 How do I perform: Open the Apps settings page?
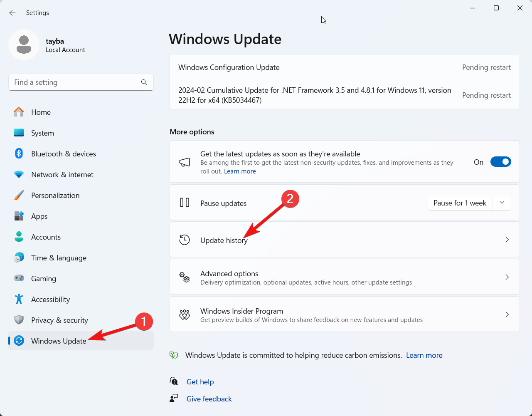click(x=39, y=216)
